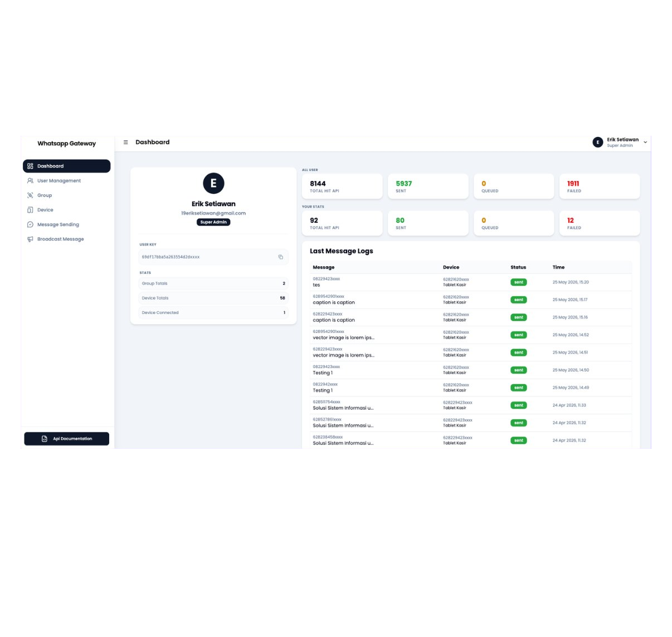The width and height of the screenshot is (672, 637).
Task: Click the message row with text 'tes'
Action: pos(471,282)
